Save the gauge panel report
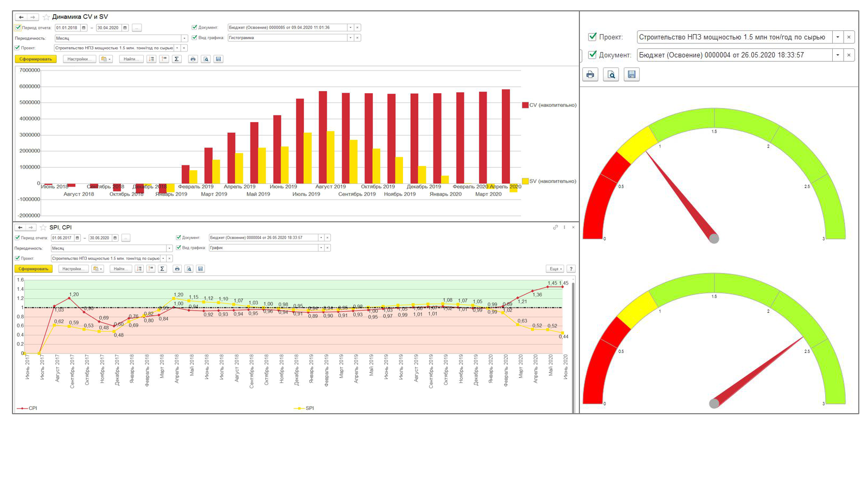 point(631,75)
